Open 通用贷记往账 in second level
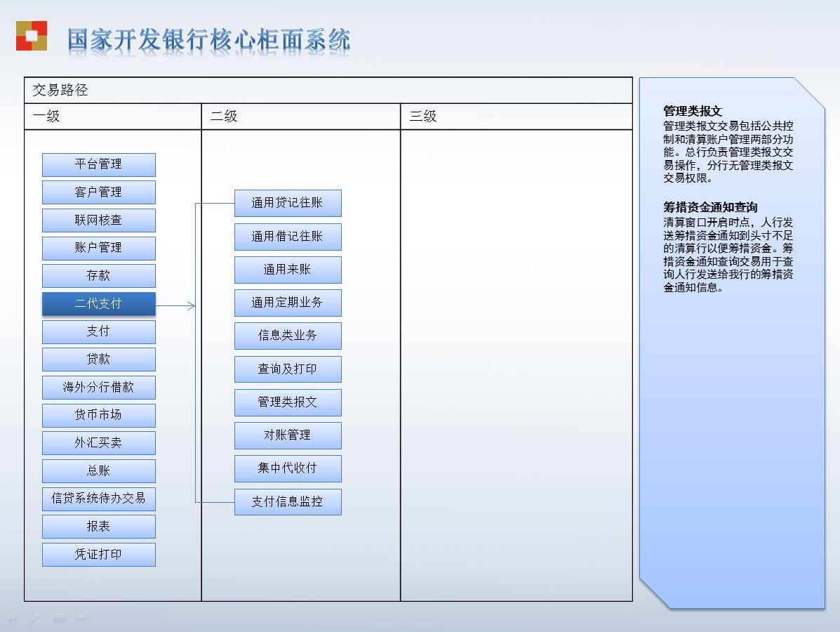Image resolution: width=840 pixels, height=632 pixels. click(288, 203)
